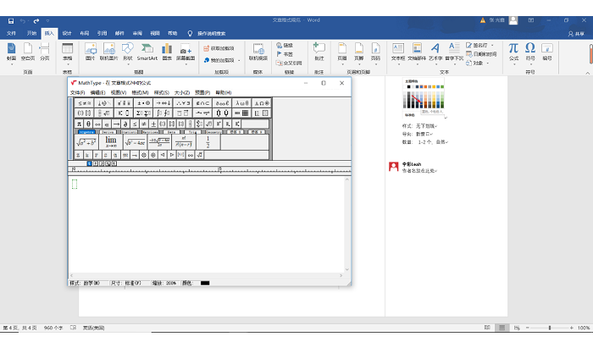Switch to the References (引用) ribbon tab
This screenshot has width=593, height=364.
pos(102,33)
